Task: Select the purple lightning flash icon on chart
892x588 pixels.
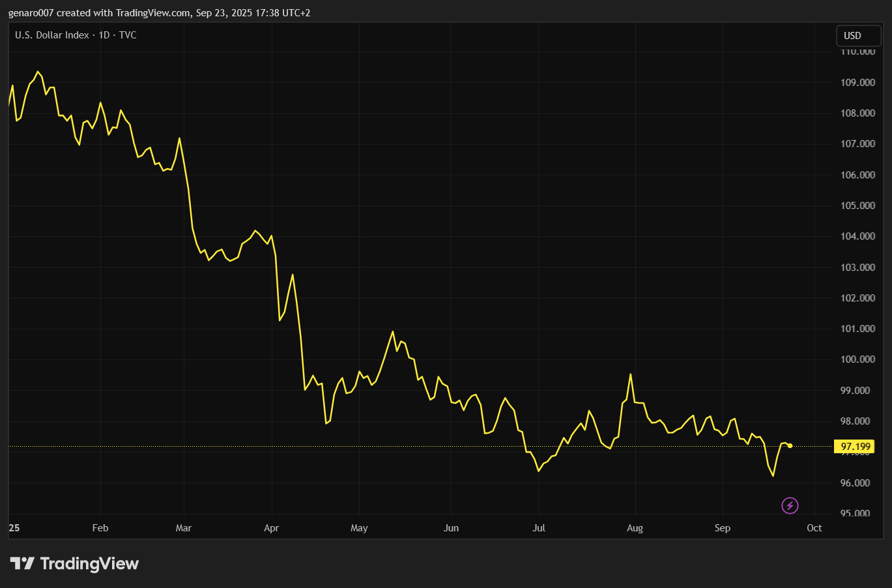Action: pyautogui.click(x=790, y=505)
